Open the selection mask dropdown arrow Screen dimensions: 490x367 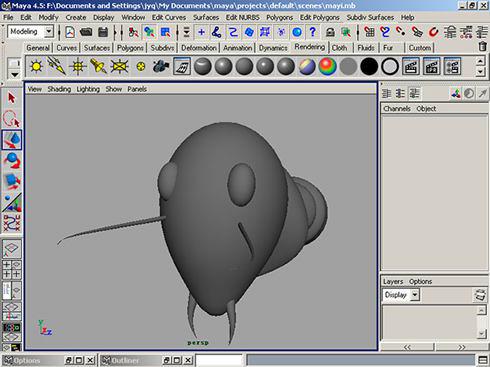coord(186,32)
